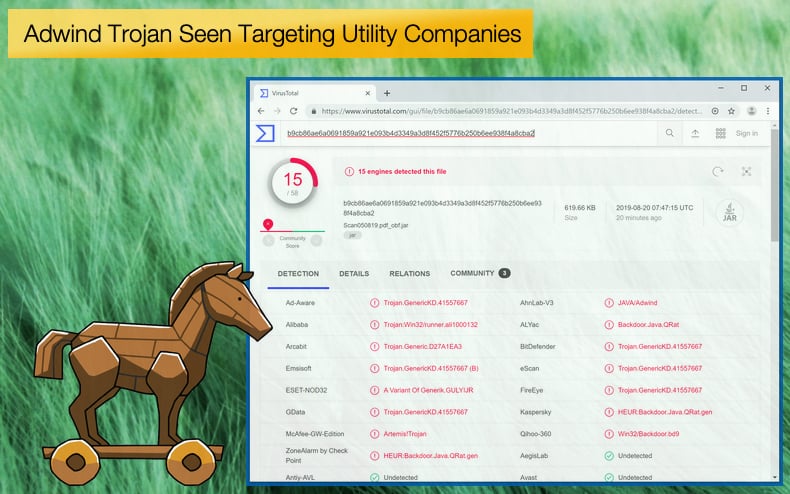Click ZoneAlarm by Check Point engine name
This screenshot has width=790, height=494.
[x=316, y=456]
